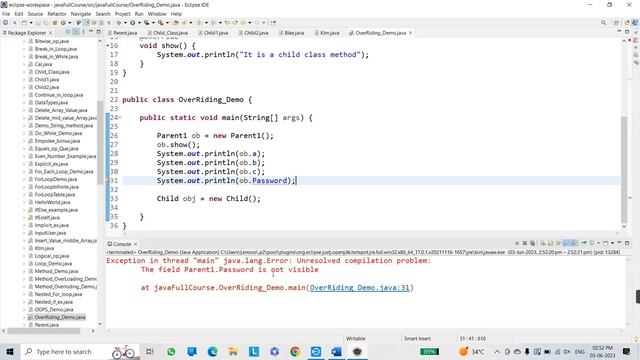Toggle show console on standard output change

pyautogui.click(x=566, y=243)
